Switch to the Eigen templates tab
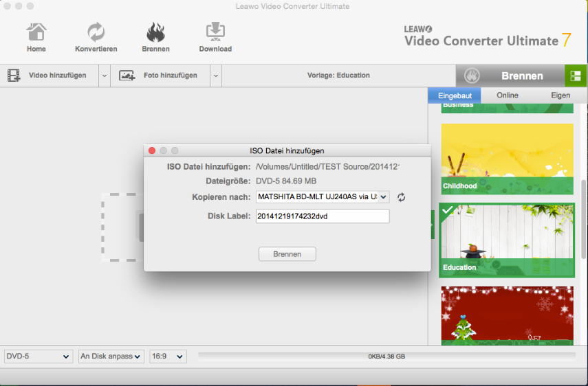 (560, 95)
